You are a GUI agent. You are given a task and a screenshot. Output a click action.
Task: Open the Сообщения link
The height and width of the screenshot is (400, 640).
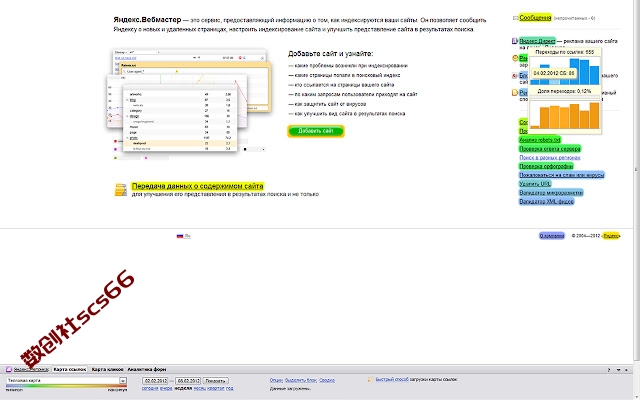click(535, 18)
